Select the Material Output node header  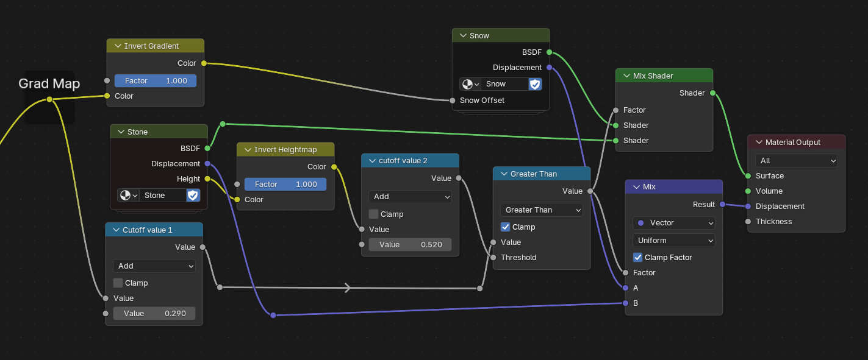[797, 143]
